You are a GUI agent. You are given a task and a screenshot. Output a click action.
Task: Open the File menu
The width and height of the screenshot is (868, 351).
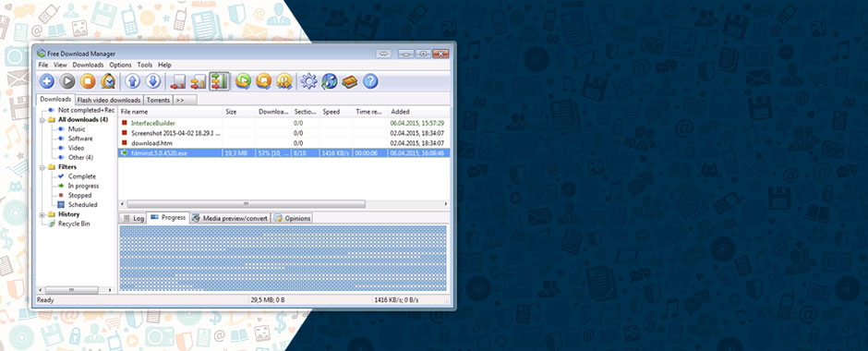[43, 65]
